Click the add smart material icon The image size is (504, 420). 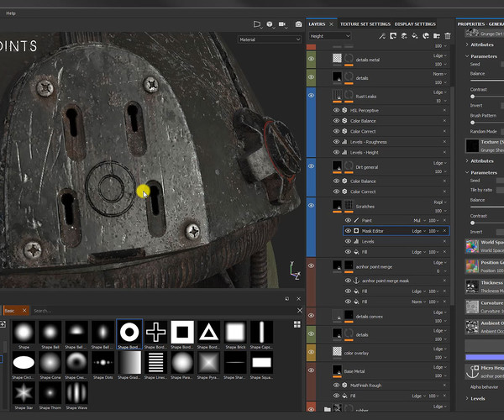[x=426, y=36]
